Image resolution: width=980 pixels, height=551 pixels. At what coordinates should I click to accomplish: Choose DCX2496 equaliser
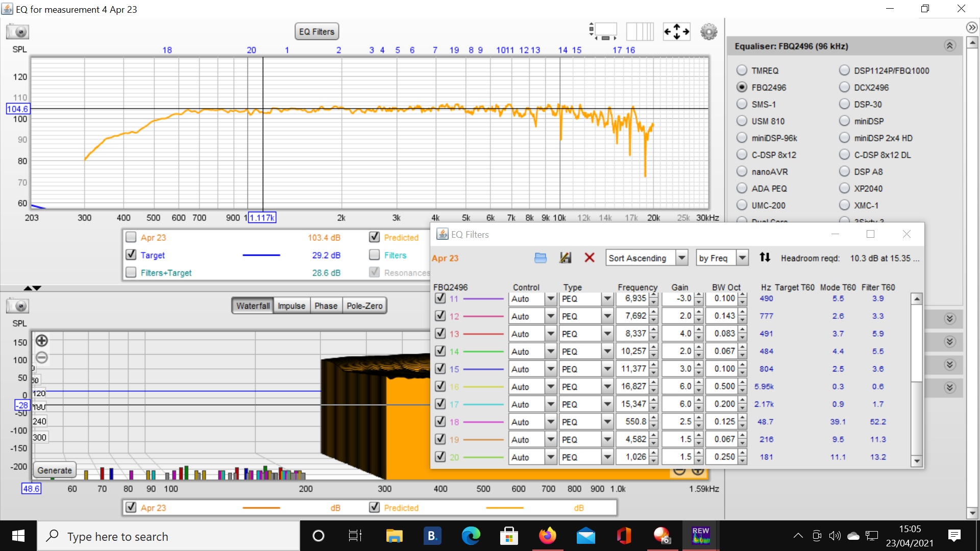[845, 87]
